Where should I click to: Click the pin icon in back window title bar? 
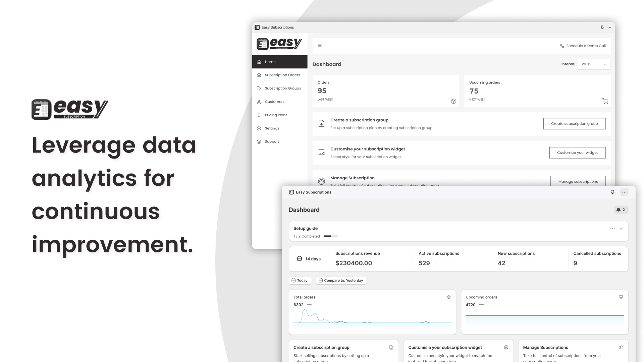pos(602,27)
